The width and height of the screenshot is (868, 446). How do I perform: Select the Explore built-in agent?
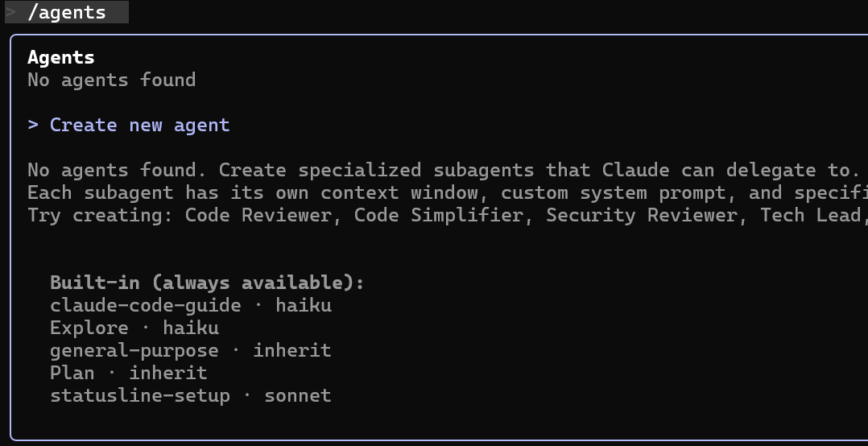89,328
